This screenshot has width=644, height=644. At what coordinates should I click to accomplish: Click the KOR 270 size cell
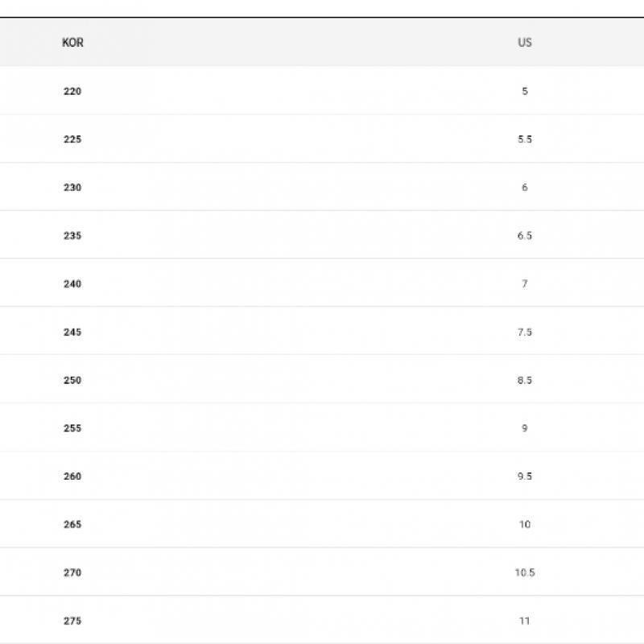tap(72, 573)
